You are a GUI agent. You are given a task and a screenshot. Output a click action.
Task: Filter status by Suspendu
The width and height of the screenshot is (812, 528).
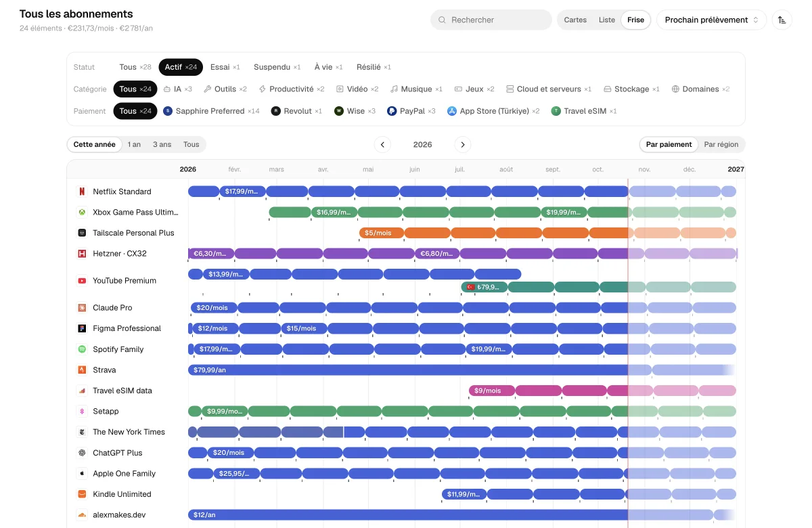[x=277, y=67]
